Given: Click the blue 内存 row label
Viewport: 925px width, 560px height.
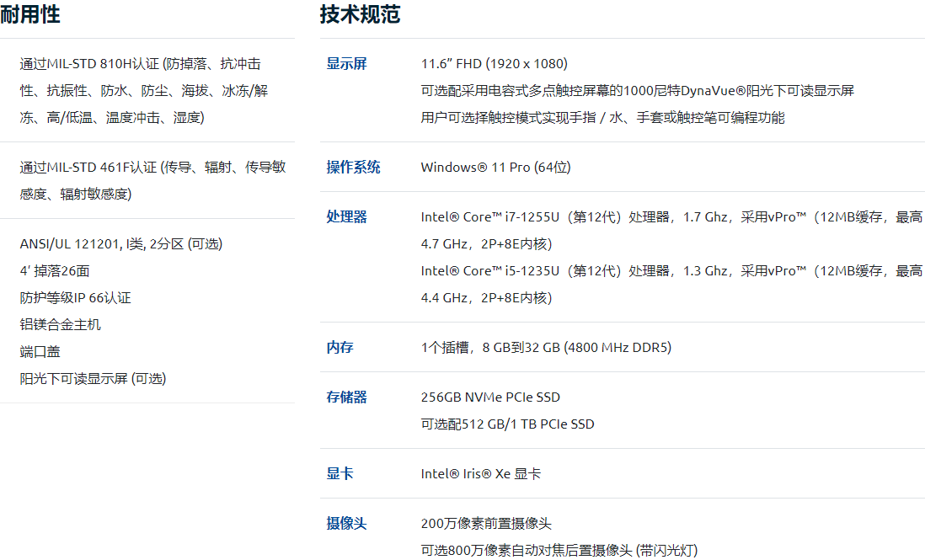Looking at the screenshot, I should pos(340,348).
